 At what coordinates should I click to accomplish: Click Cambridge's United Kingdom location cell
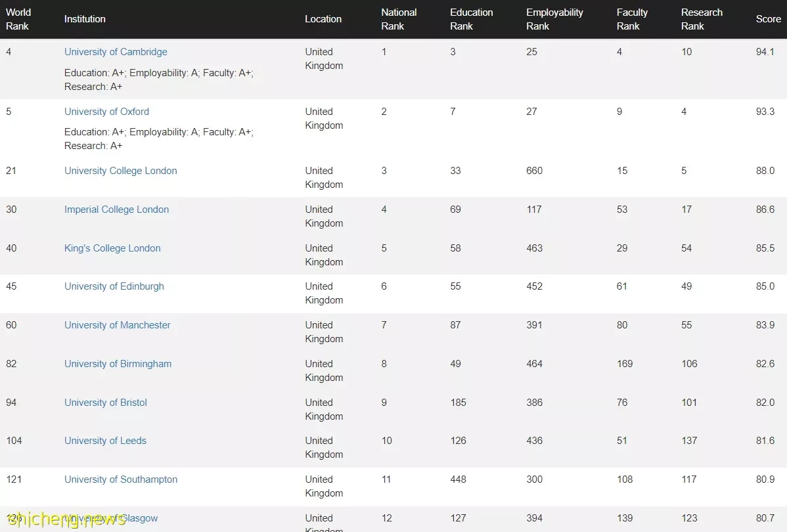point(324,58)
